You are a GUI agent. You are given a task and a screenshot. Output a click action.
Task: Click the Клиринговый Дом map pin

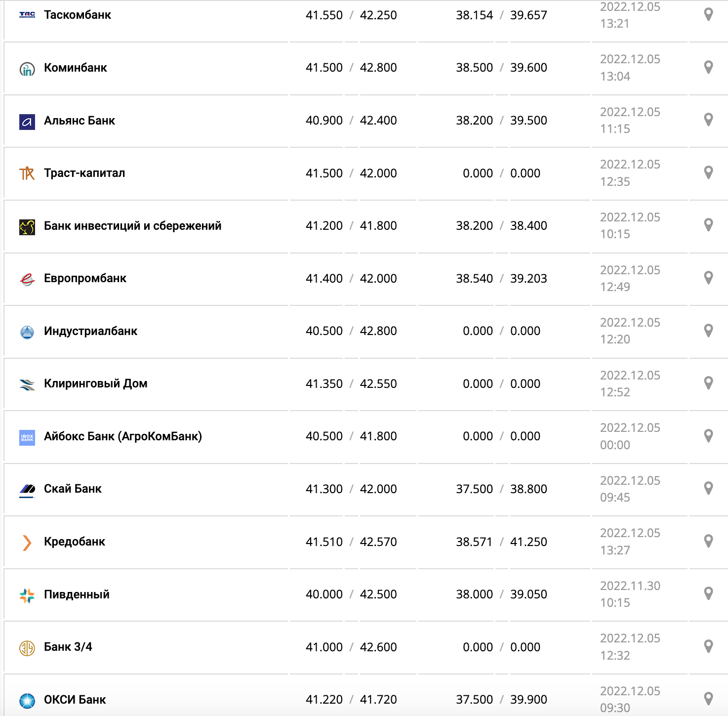(x=708, y=383)
